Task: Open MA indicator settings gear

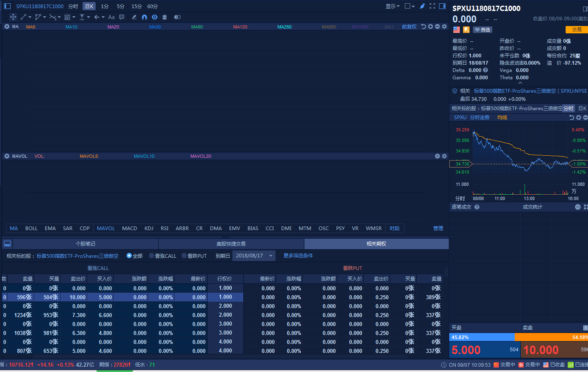Action: point(444,26)
